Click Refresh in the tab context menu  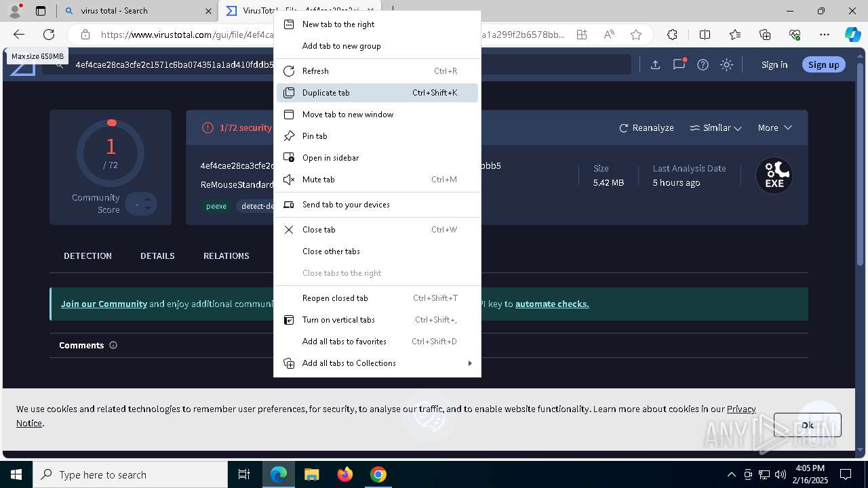377,71
